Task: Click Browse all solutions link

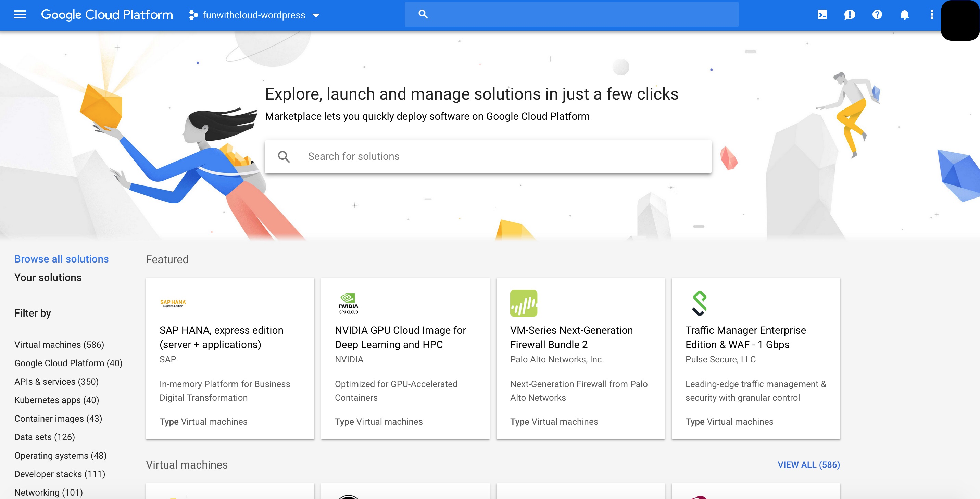Action: click(x=61, y=259)
